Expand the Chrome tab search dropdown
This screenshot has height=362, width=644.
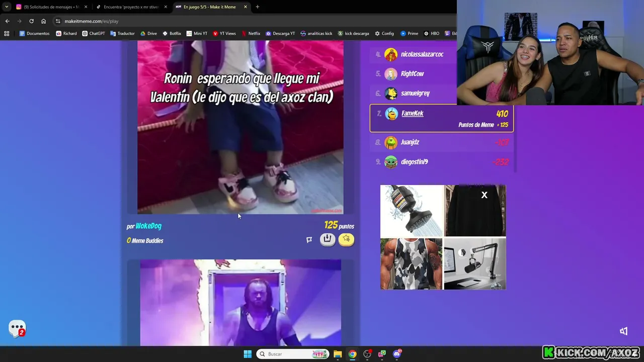7,7
